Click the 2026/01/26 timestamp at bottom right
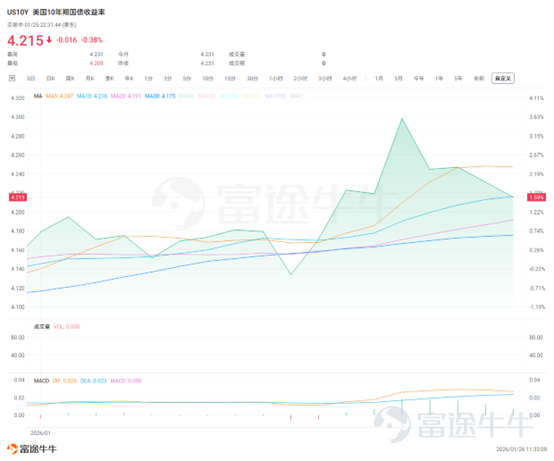 click(521, 449)
